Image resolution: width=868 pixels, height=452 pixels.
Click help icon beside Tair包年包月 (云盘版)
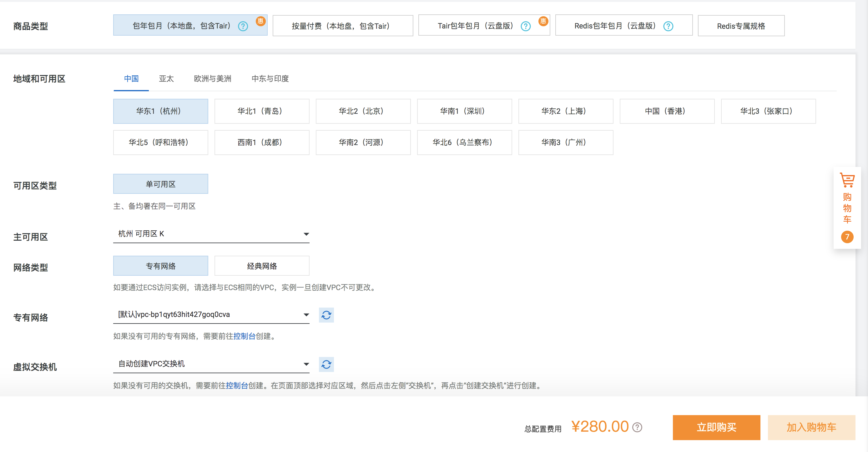[525, 26]
